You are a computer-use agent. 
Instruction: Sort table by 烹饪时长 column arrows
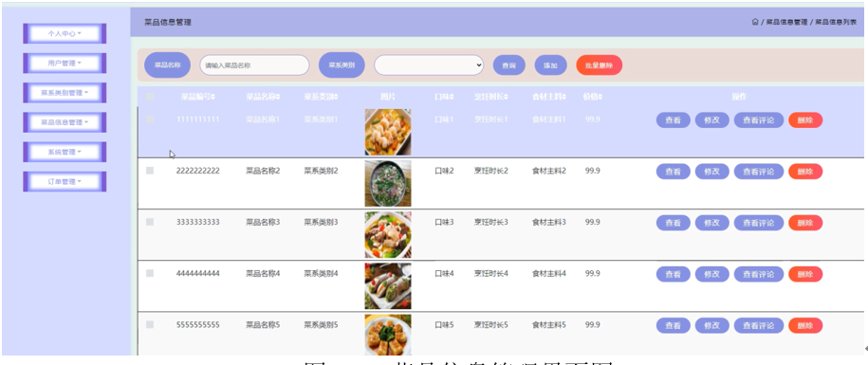506,98
